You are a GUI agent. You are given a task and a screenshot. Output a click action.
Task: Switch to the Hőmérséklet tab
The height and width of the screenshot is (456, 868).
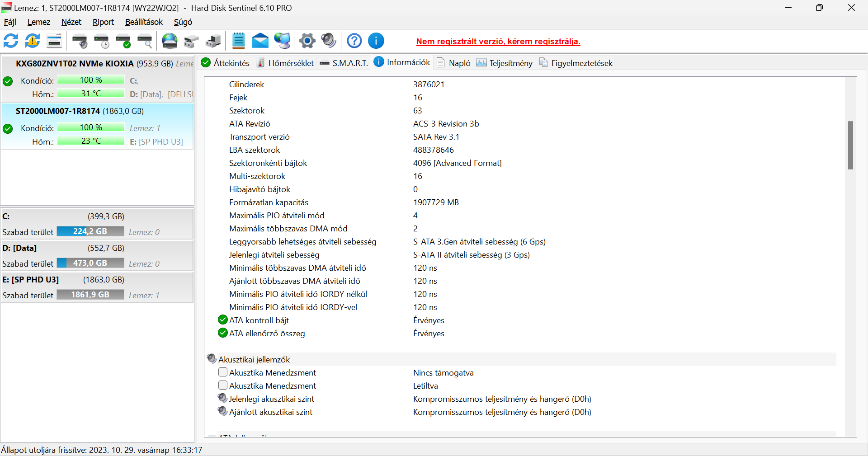(x=285, y=63)
